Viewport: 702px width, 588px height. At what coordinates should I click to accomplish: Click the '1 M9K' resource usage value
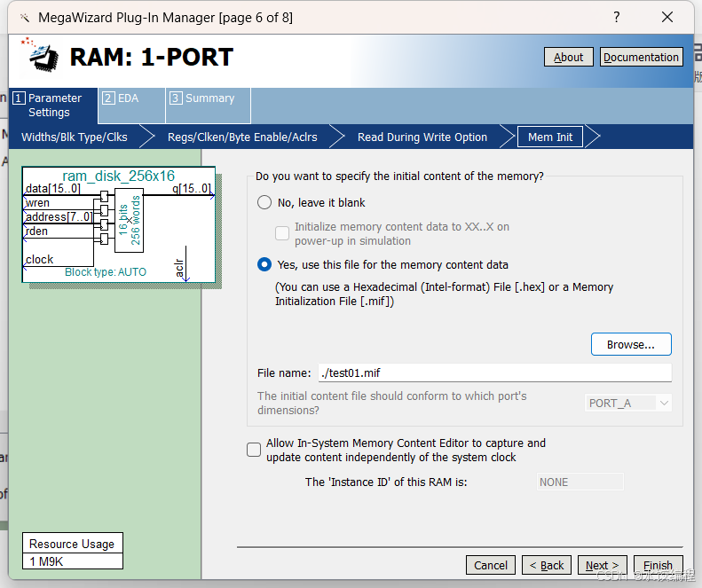[x=73, y=561]
